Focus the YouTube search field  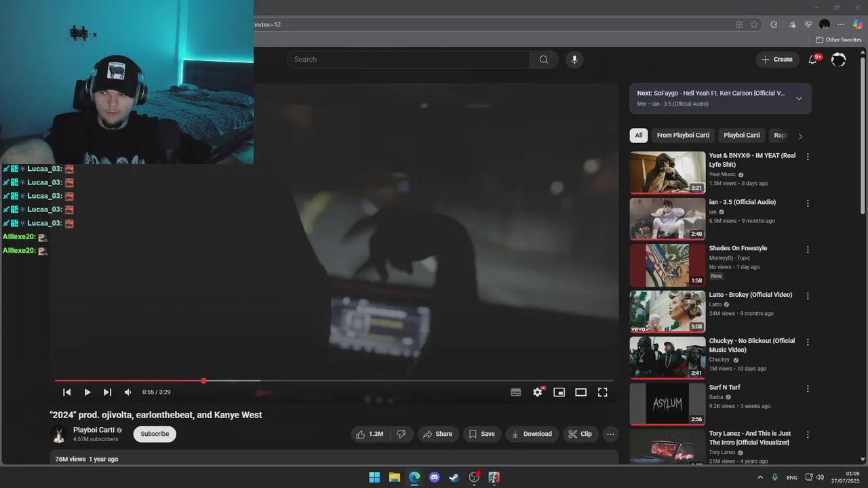tap(408, 60)
